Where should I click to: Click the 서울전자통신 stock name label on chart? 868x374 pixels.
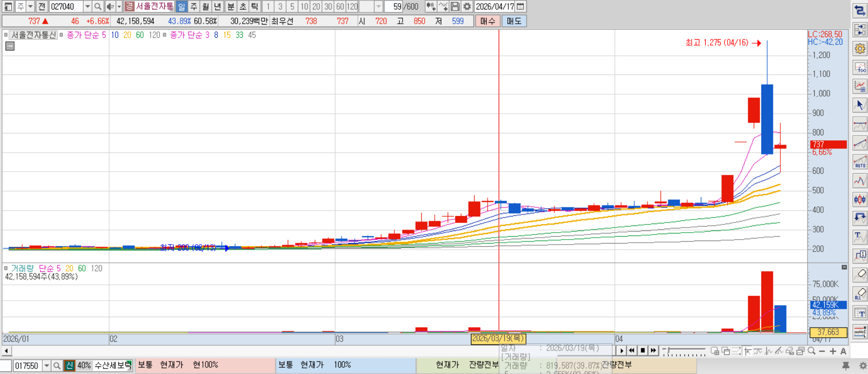click(x=34, y=35)
